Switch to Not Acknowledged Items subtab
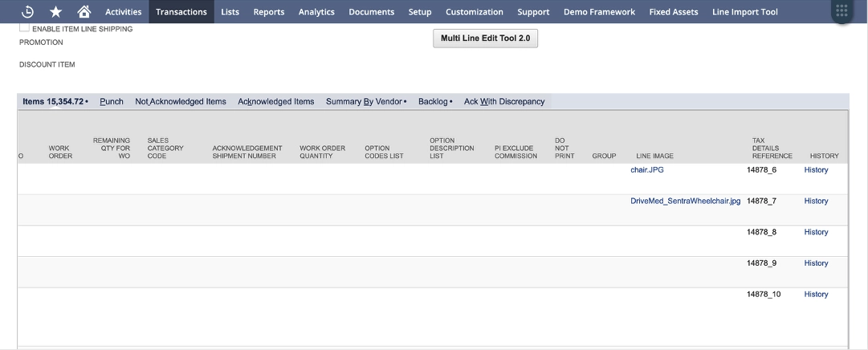This screenshot has width=868, height=350. (181, 101)
